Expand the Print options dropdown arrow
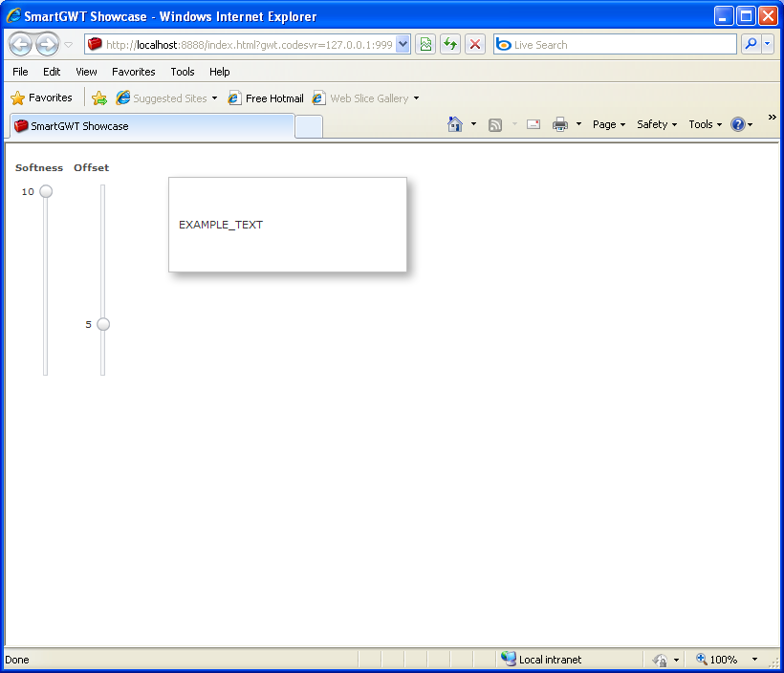This screenshot has width=784, height=673. click(x=579, y=124)
